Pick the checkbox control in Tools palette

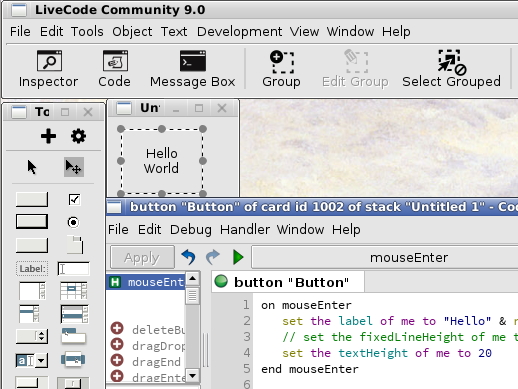(74, 199)
